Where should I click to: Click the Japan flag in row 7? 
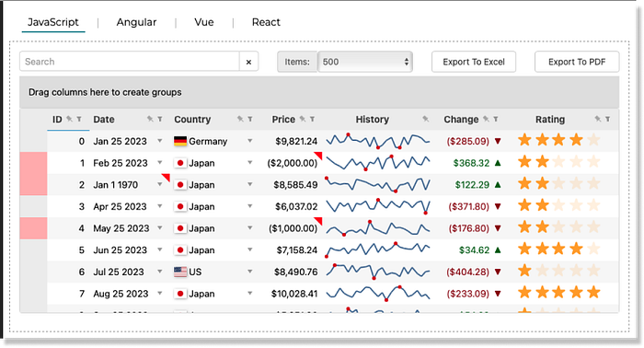(x=180, y=294)
